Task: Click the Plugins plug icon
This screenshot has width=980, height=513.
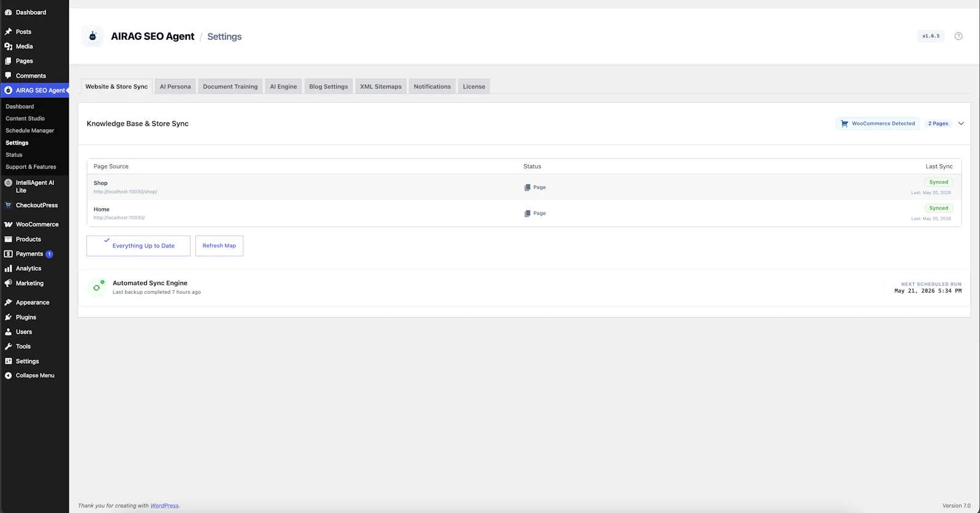Action: tap(9, 317)
